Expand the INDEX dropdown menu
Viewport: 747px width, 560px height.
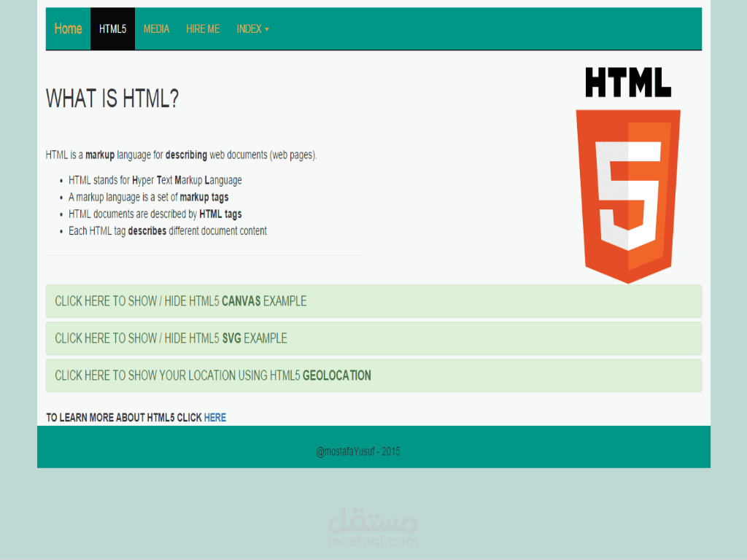click(252, 29)
